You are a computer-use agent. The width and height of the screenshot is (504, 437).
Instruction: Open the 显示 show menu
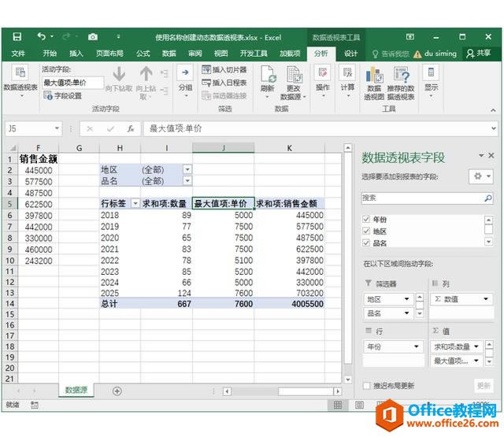pyautogui.click(x=431, y=81)
